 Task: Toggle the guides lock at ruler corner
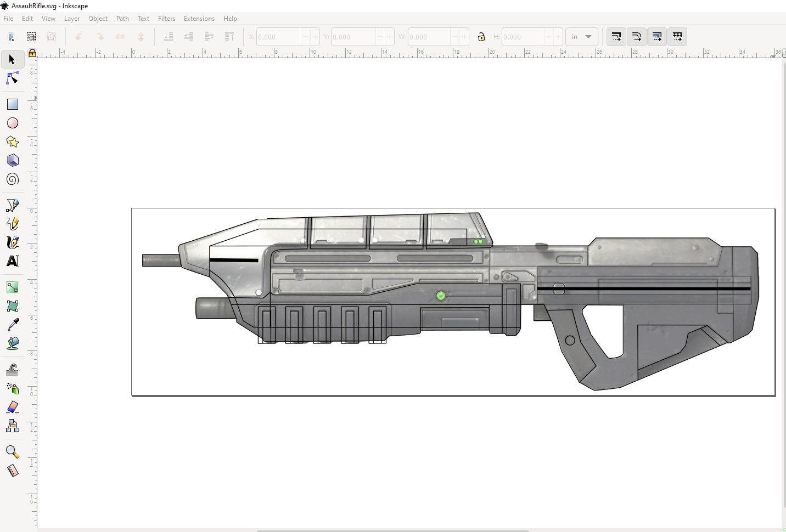coord(32,53)
